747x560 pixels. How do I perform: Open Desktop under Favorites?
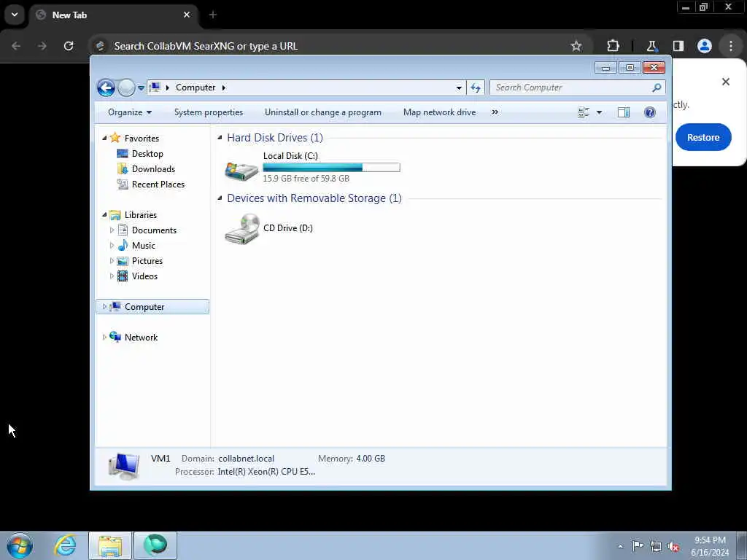point(147,154)
